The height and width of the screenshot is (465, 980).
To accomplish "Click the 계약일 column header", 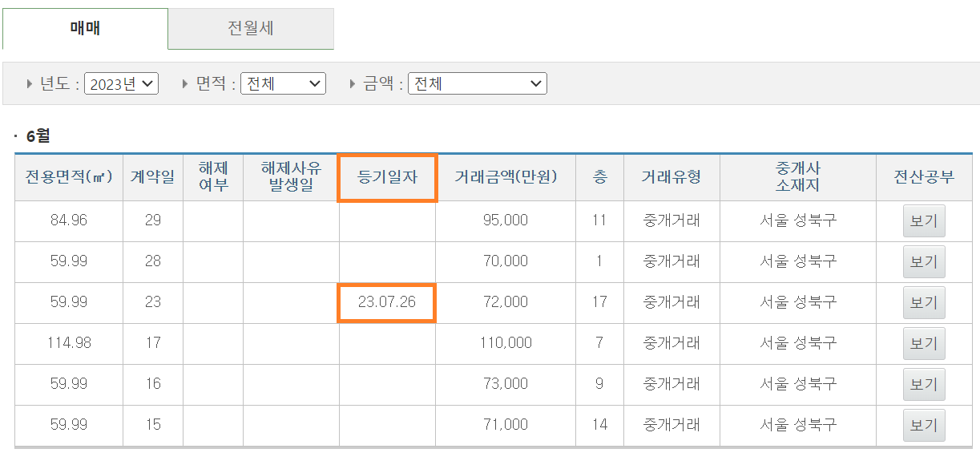I will pyautogui.click(x=152, y=177).
